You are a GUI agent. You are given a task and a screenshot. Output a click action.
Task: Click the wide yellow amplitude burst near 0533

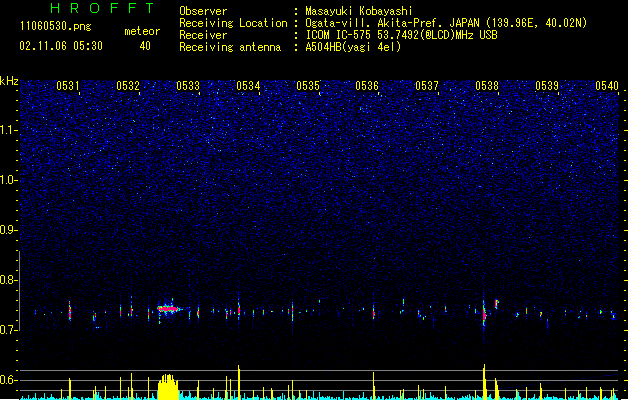[x=168, y=387]
